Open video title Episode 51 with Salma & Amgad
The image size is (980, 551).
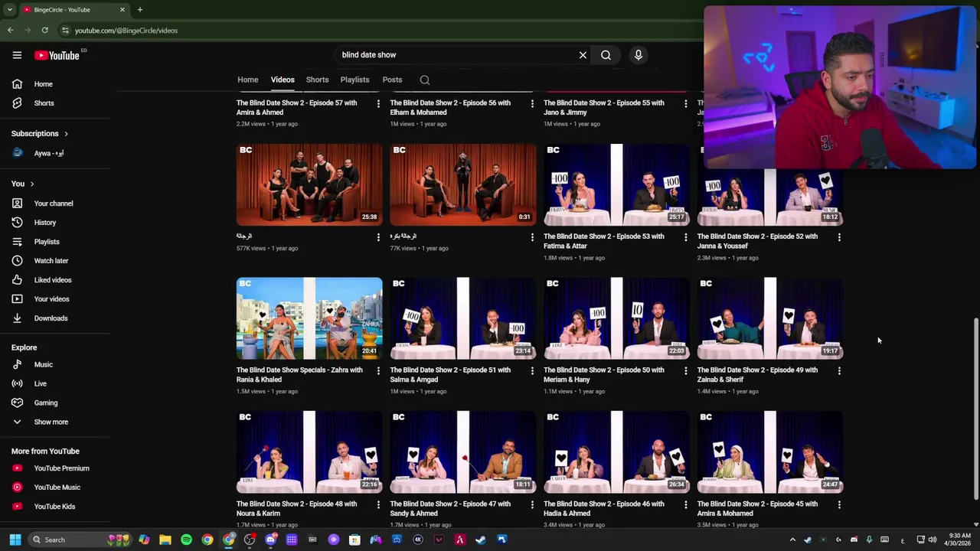[450, 375]
